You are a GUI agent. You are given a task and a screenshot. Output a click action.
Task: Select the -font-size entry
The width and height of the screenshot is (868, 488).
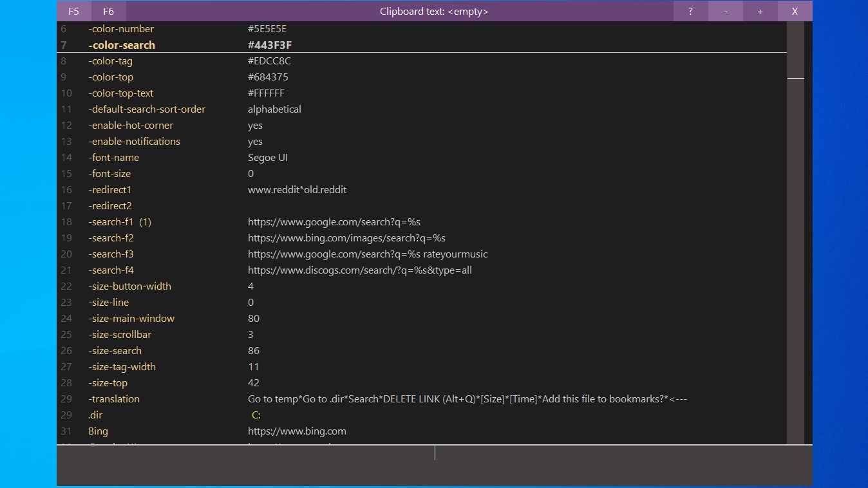coord(109,174)
